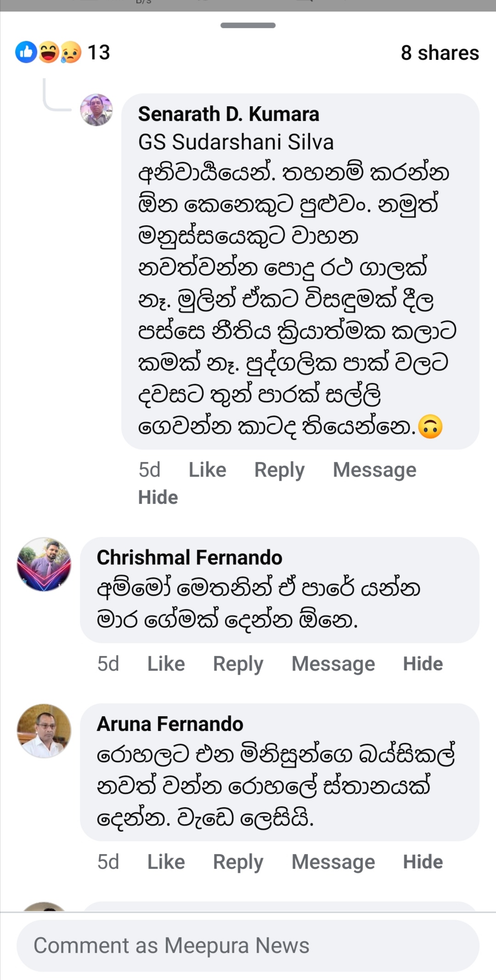This screenshot has height=980, width=496.
Task: Tap the Senarath D. Kumara name
Action: (228, 114)
